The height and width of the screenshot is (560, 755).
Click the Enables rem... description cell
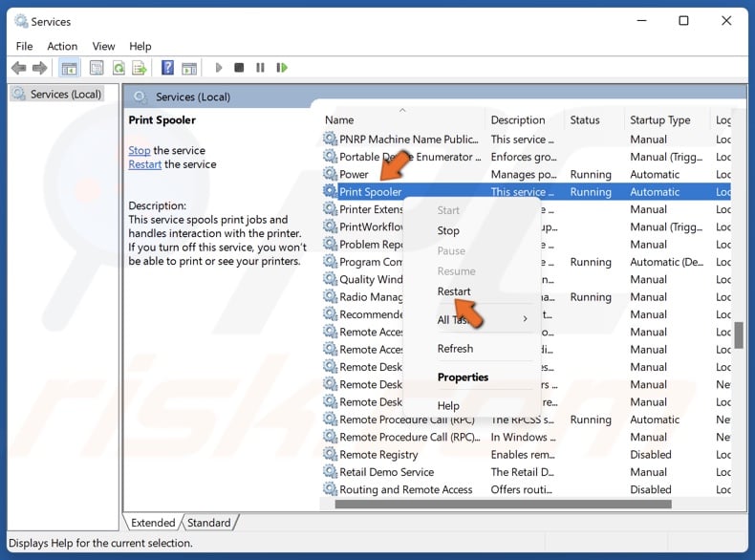[x=523, y=455]
